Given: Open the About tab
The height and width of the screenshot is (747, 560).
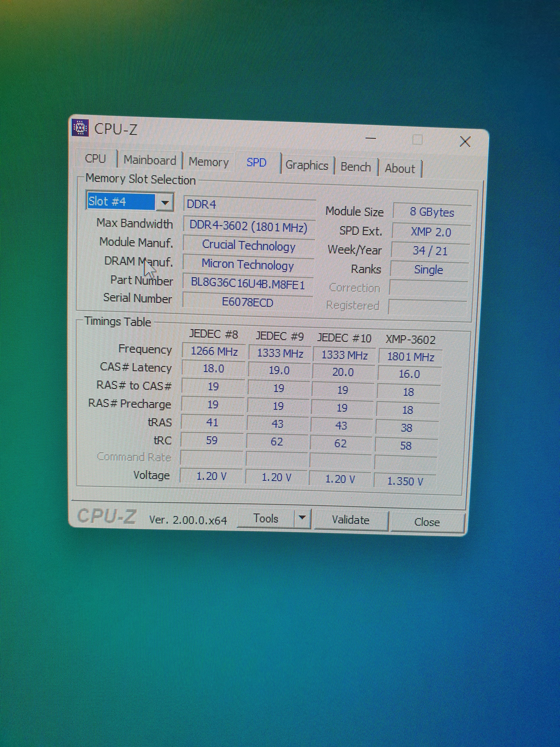Looking at the screenshot, I should pos(400,168).
